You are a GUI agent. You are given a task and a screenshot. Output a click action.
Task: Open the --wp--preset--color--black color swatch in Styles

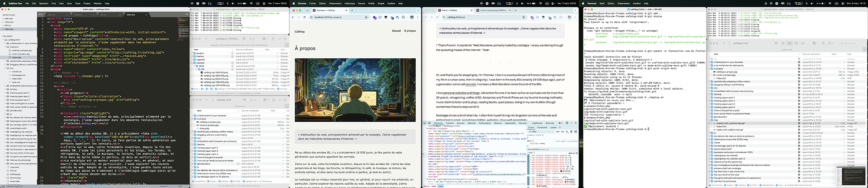pyautogui.click(x=562, y=171)
